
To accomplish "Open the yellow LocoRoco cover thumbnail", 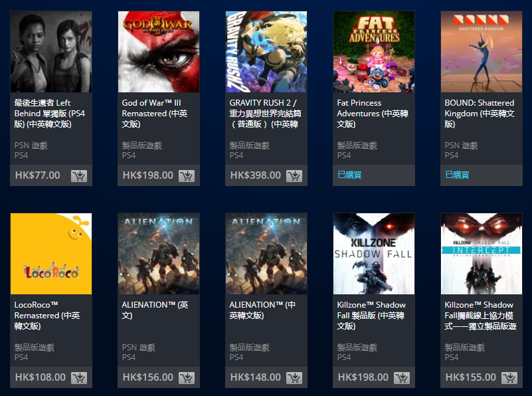I will (51, 254).
